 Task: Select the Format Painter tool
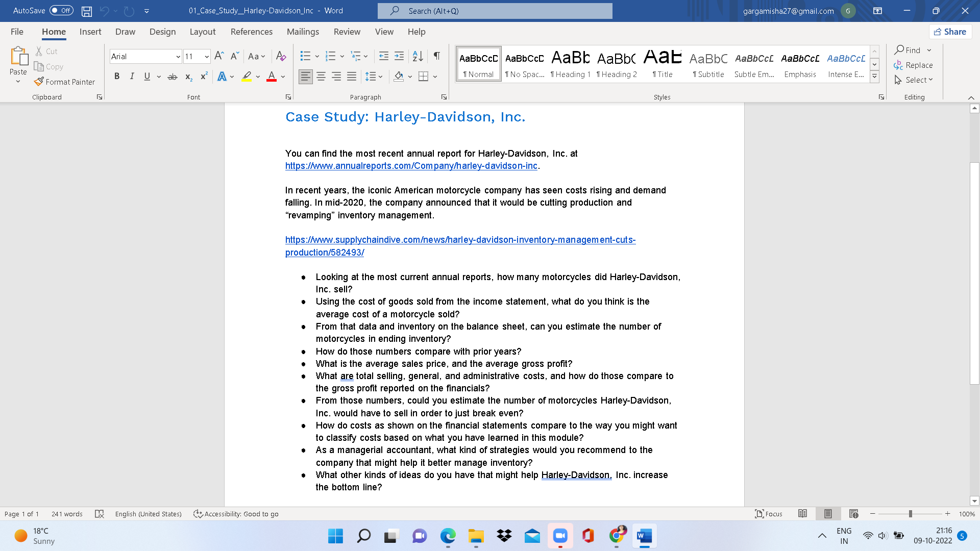coord(65,82)
